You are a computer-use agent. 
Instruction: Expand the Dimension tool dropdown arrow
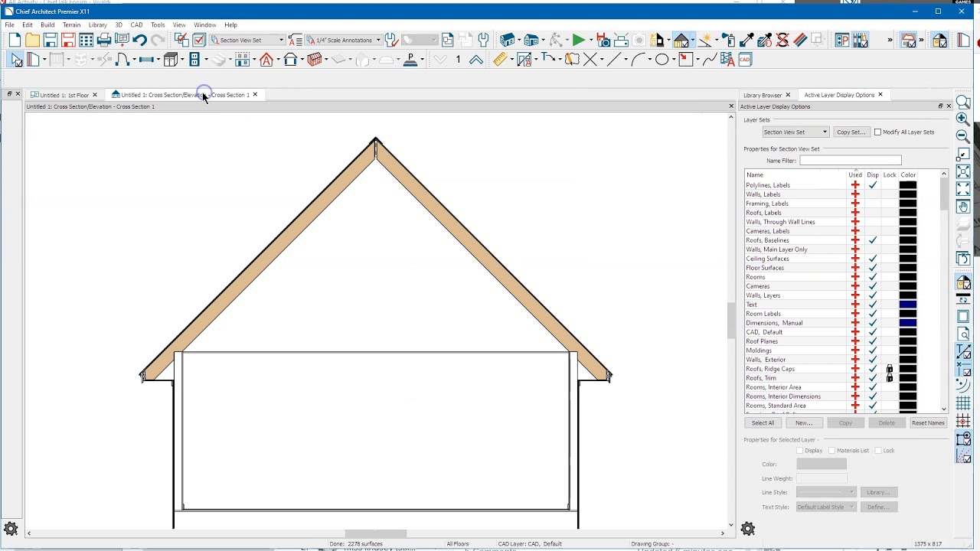pyautogui.click(x=511, y=60)
